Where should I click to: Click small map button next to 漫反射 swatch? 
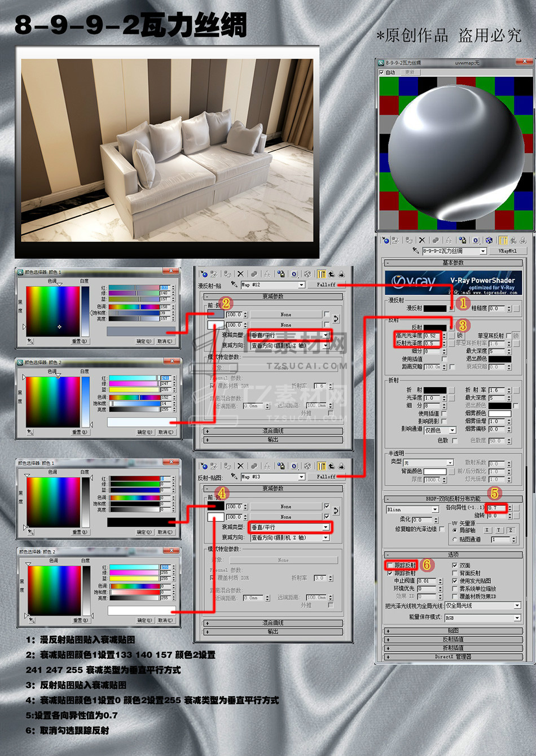(x=451, y=308)
